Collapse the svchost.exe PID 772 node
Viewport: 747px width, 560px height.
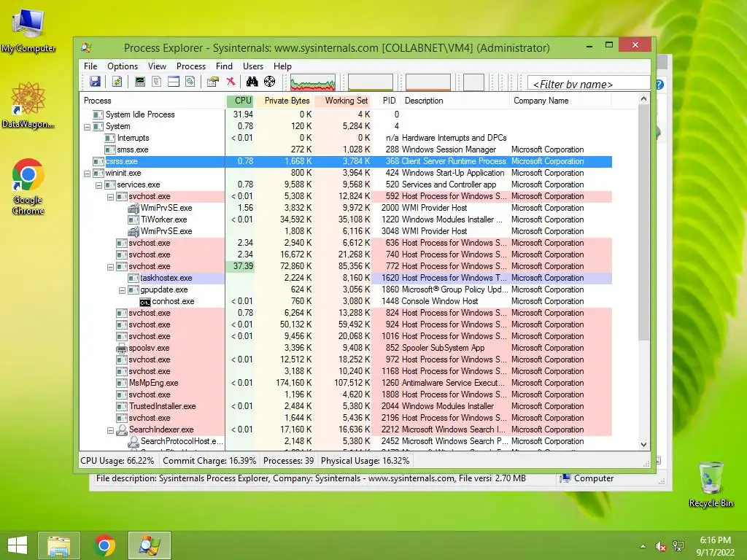[111, 267]
